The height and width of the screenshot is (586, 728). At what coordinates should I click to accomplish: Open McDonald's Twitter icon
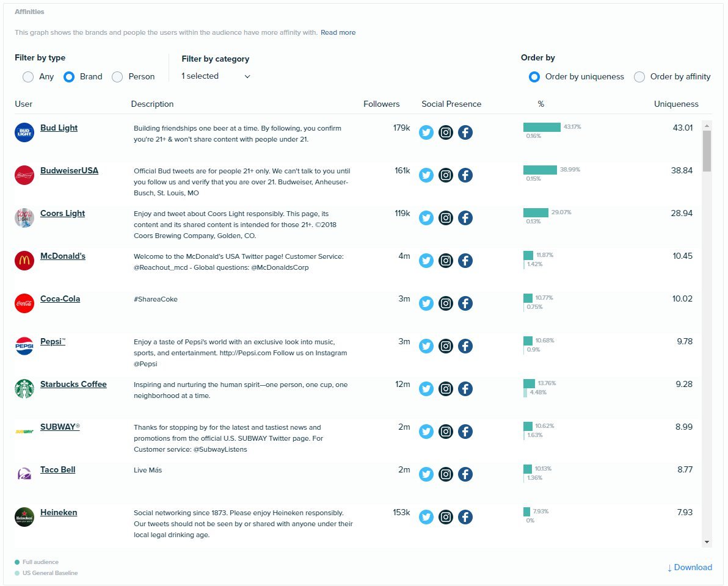click(x=426, y=260)
